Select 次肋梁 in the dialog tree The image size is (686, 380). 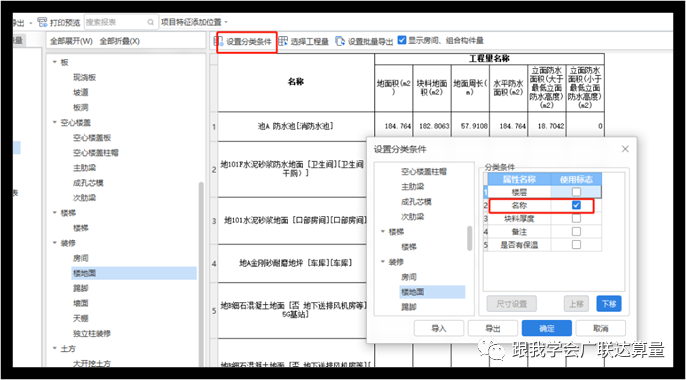click(412, 217)
